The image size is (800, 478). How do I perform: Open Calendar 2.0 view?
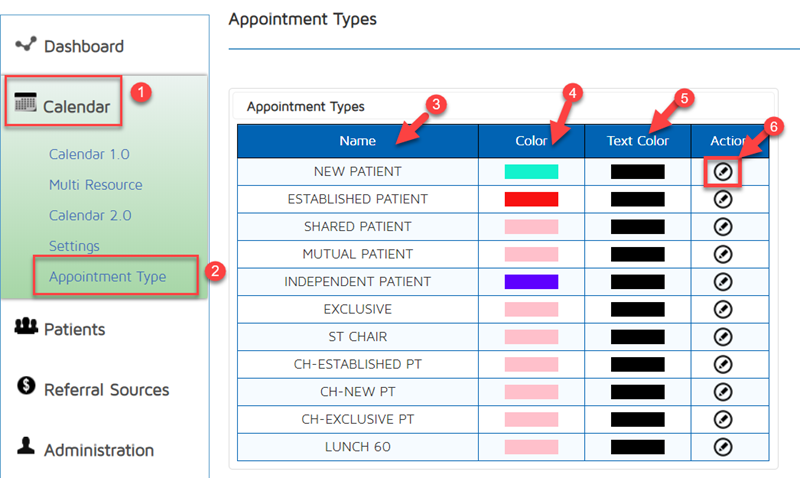point(90,215)
